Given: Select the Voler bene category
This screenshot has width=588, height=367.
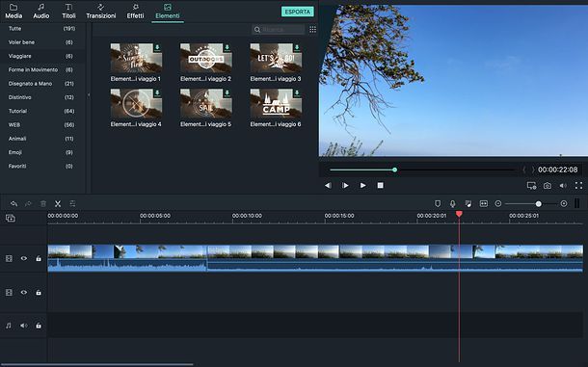Looking at the screenshot, I should point(41,42).
